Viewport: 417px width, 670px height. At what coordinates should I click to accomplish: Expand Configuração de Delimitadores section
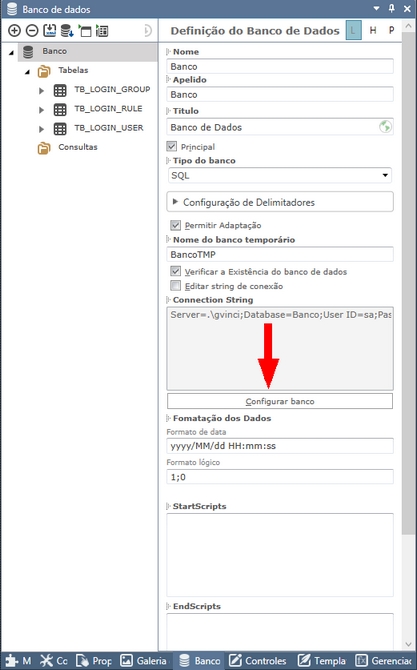(280, 202)
